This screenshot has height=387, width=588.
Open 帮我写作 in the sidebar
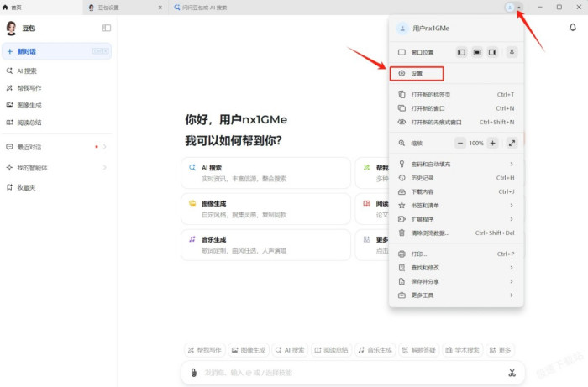click(56, 88)
